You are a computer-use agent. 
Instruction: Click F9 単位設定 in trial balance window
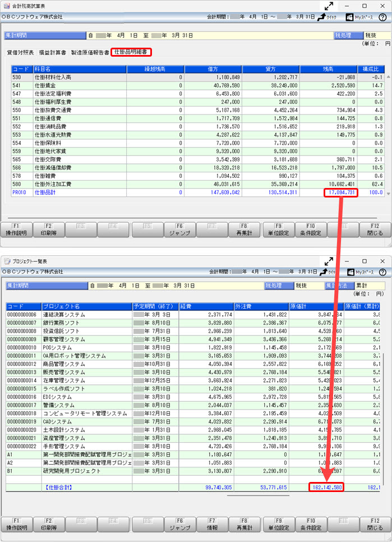point(278,229)
